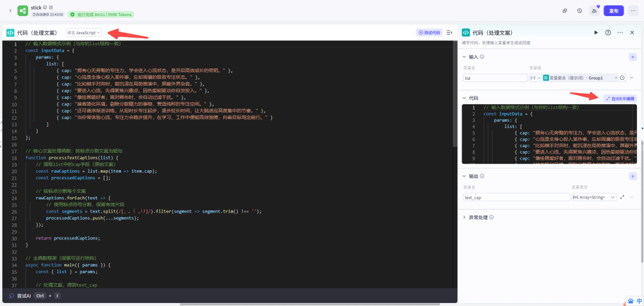Image resolution: width=644 pixels, height=306 pixels.
Task: Open the version history clock icon
Action: tap(579, 11)
